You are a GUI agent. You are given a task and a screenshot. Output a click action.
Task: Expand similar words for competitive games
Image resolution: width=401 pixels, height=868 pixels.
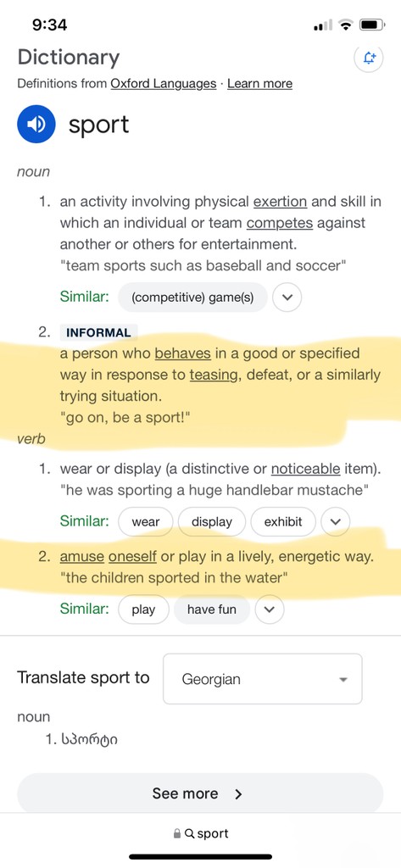click(287, 298)
